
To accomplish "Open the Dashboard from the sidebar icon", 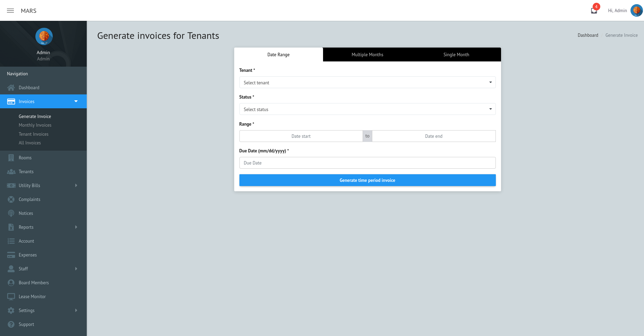I will pos(11,87).
